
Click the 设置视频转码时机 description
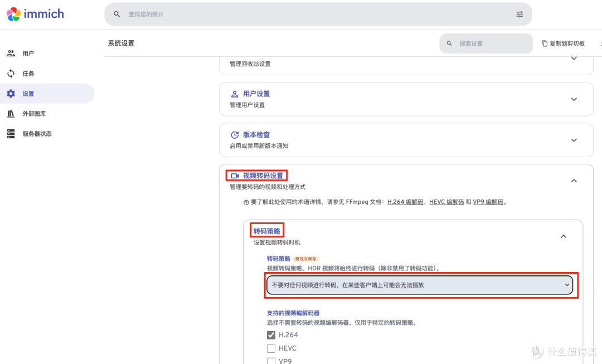click(277, 242)
